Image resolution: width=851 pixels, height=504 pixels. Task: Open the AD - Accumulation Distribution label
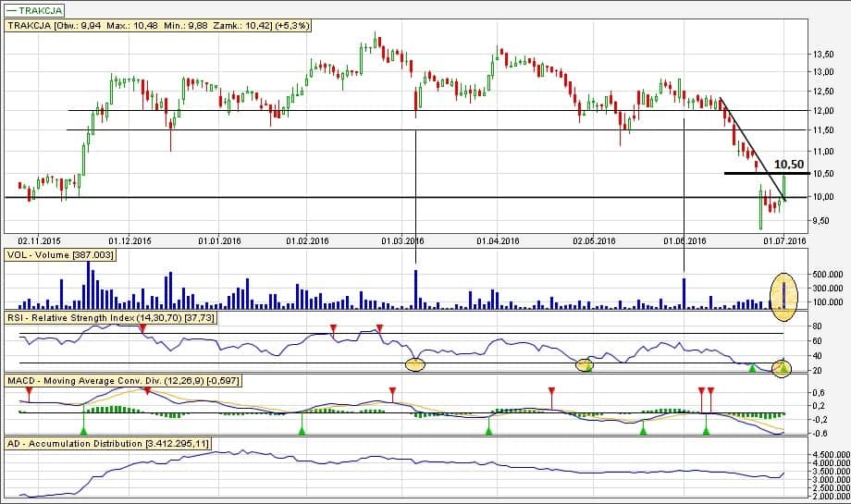click(108, 444)
